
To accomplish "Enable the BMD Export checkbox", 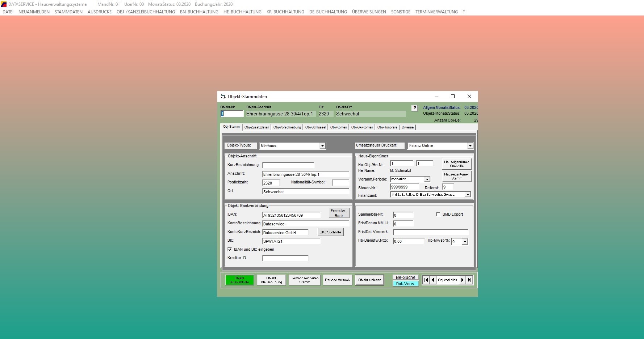I will click(x=438, y=214).
